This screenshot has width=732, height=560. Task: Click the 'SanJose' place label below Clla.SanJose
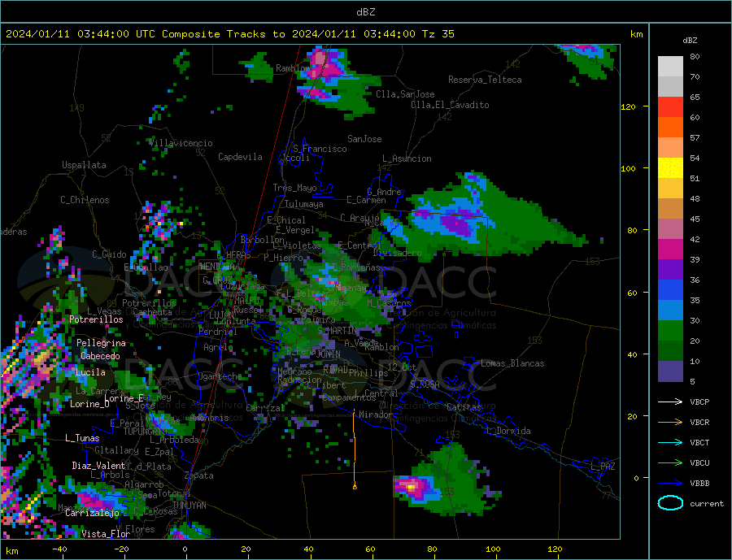coord(364,139)
